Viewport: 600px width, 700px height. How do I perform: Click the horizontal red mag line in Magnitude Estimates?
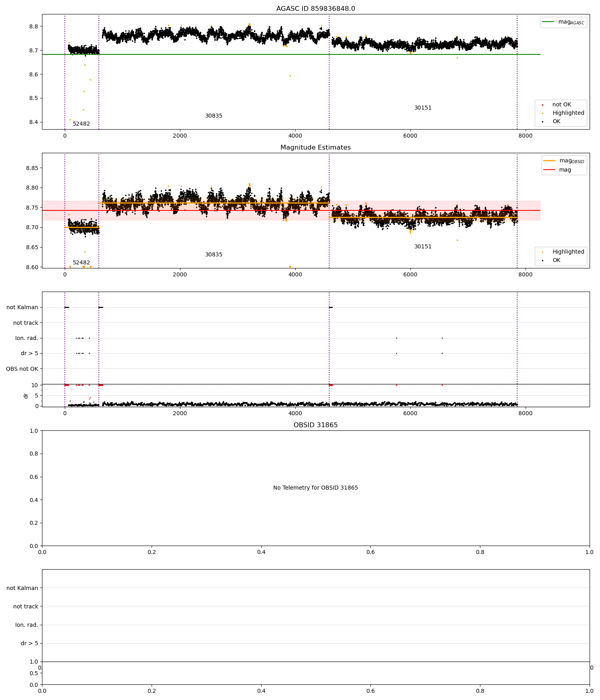point(291,210)
